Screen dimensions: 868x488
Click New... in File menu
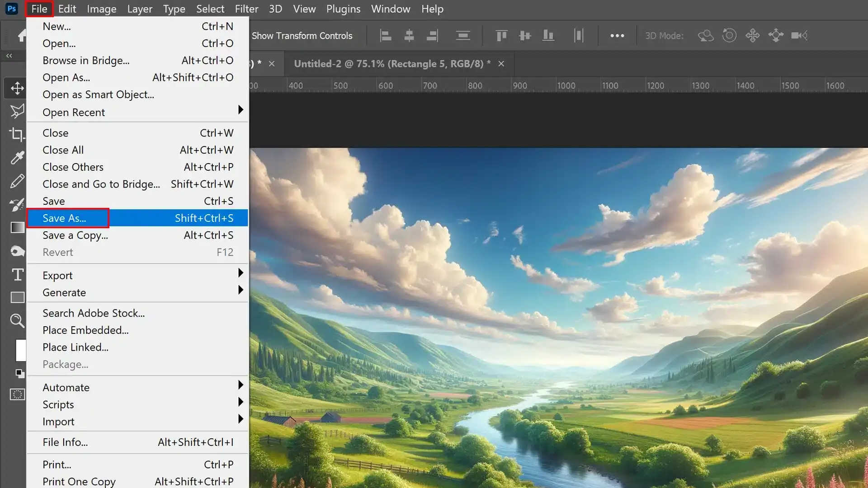tap(137, 26)
